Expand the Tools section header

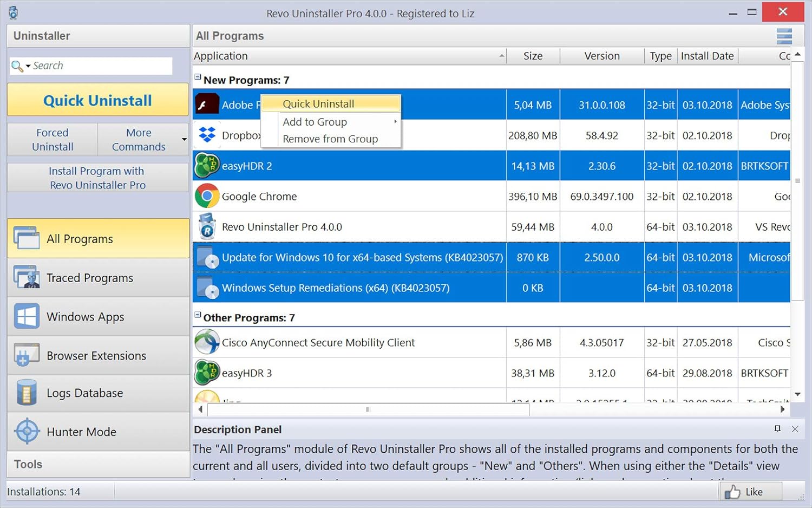[x=98, y=464]
